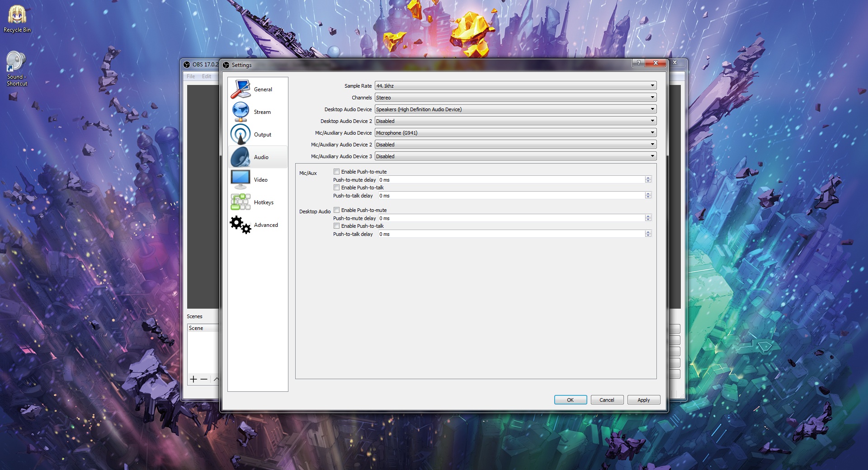The image size is (868, 470).
Task: Open the Stream settings section
Action: (x=258, y=112)
